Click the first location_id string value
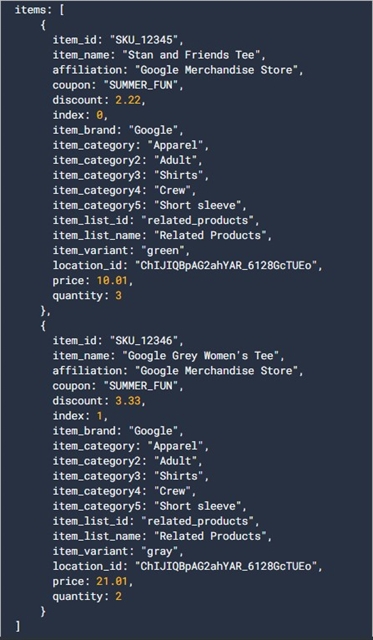373x640 pixels. 226,265
